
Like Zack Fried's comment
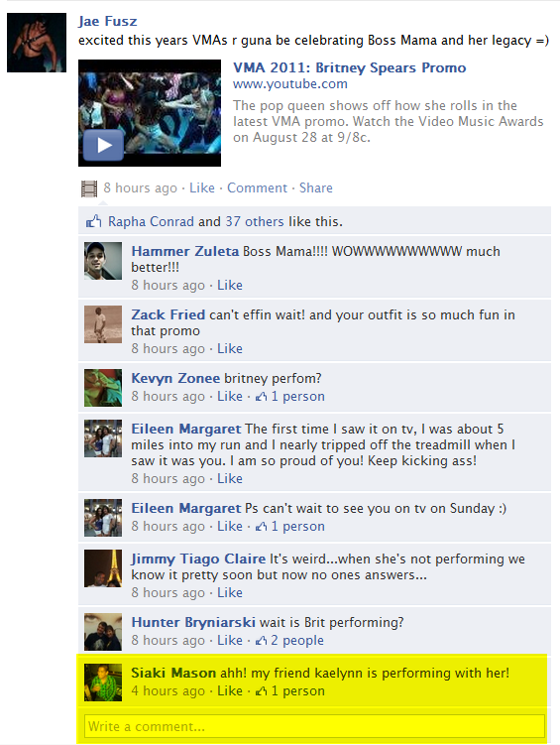(230, 349)
